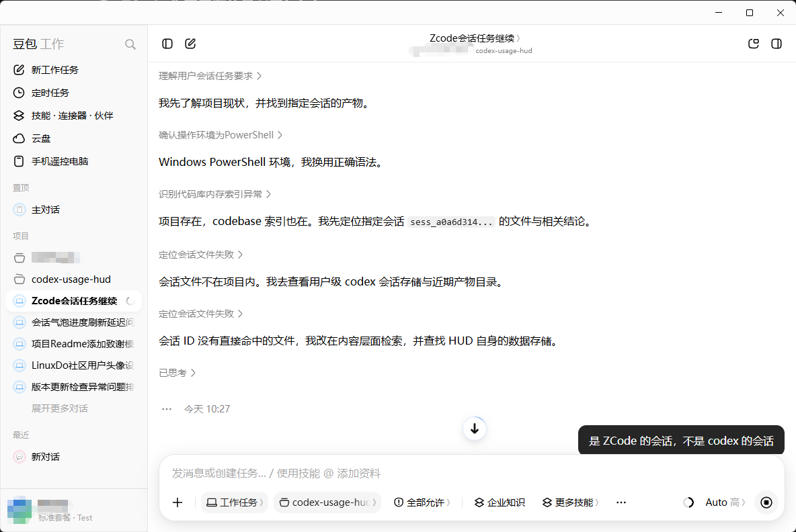Screen dimensions: 796x532
Task: Open the 全部允许 permissions dropdown
Action: (422, 502)
